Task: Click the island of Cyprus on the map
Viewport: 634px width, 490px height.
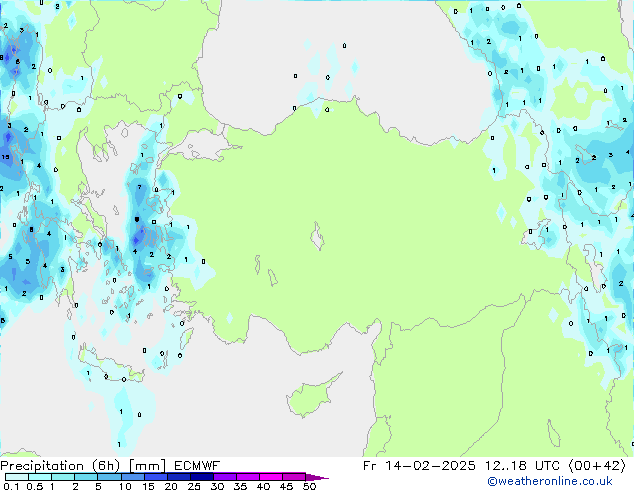Action: pyautogui.click(x=311, y=396)
